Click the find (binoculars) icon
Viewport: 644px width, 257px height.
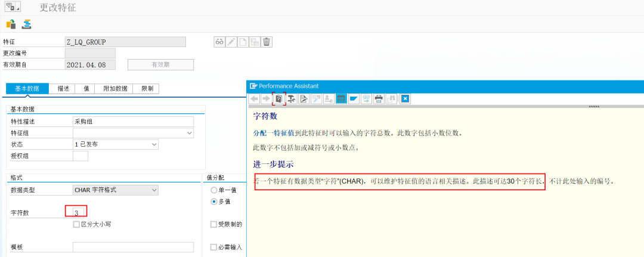coord(392,98)
